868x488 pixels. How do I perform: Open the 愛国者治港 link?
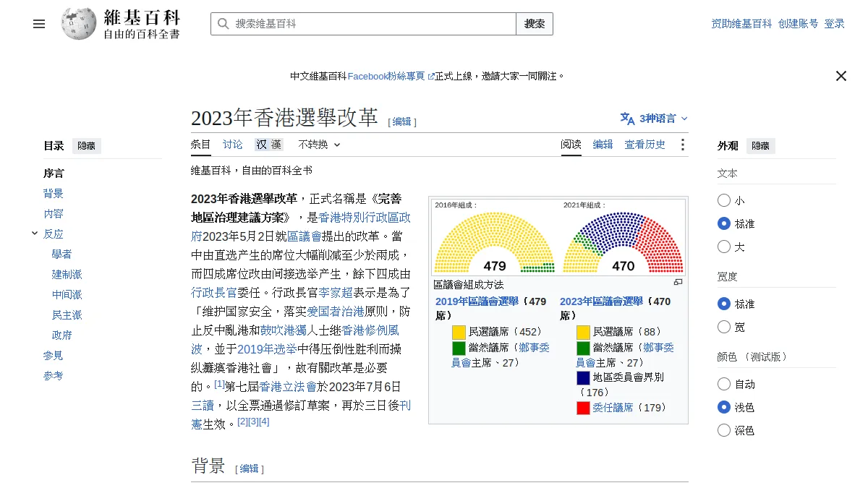pyautogui.click(x=334, y=312)
